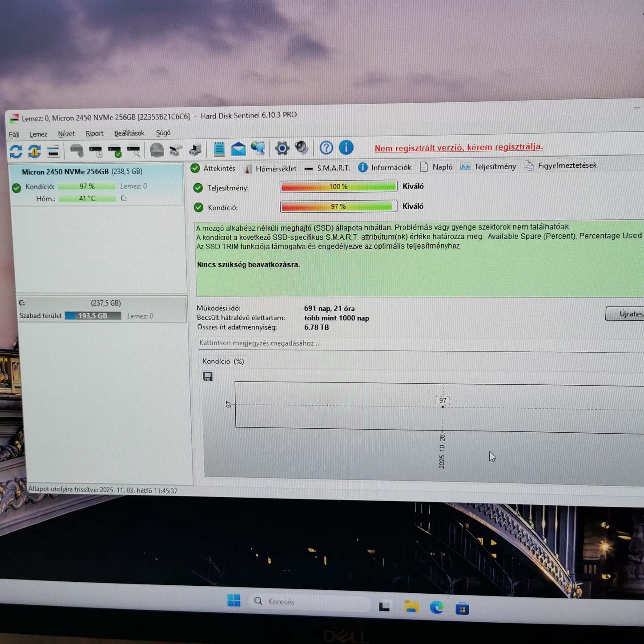This screenshot has width=644, height=644.
Task: Click the '6,78 TB' written data value
Action: coord(316,327)
